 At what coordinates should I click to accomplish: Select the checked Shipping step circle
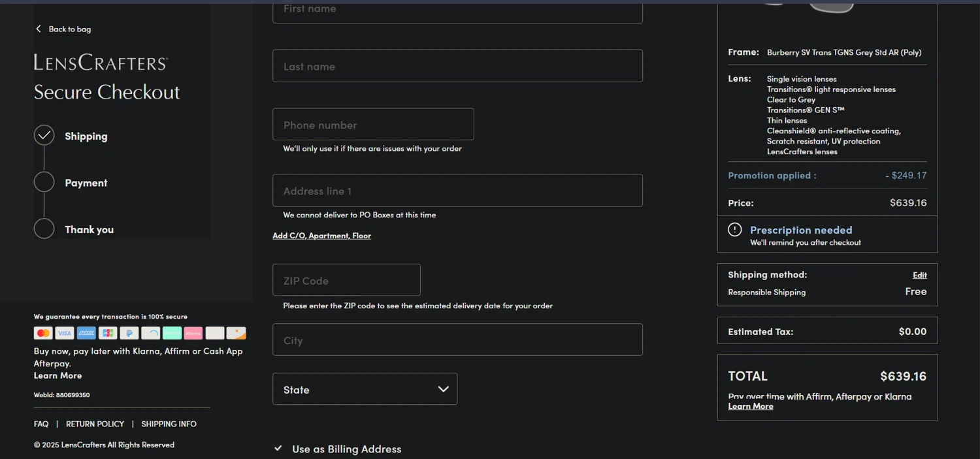[44, 136]
